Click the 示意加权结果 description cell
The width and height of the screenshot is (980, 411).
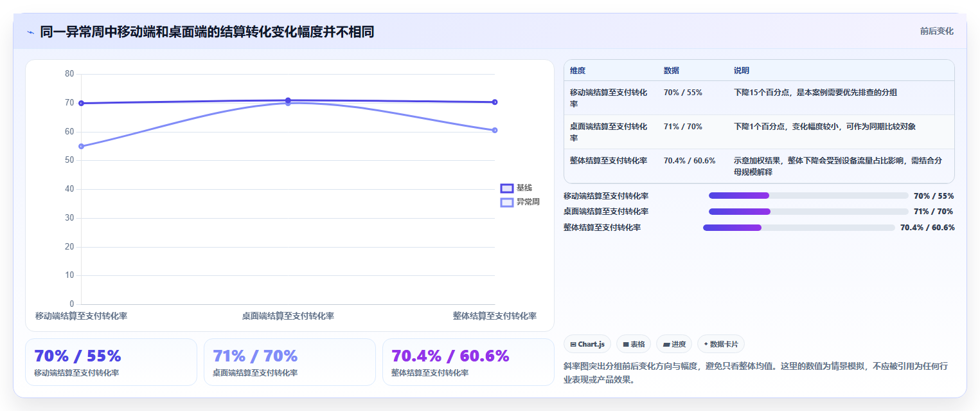tap(841, 166)
